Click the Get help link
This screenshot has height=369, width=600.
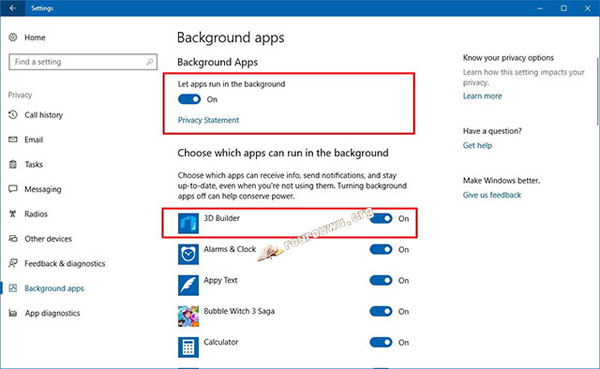[x=477, y=145]
